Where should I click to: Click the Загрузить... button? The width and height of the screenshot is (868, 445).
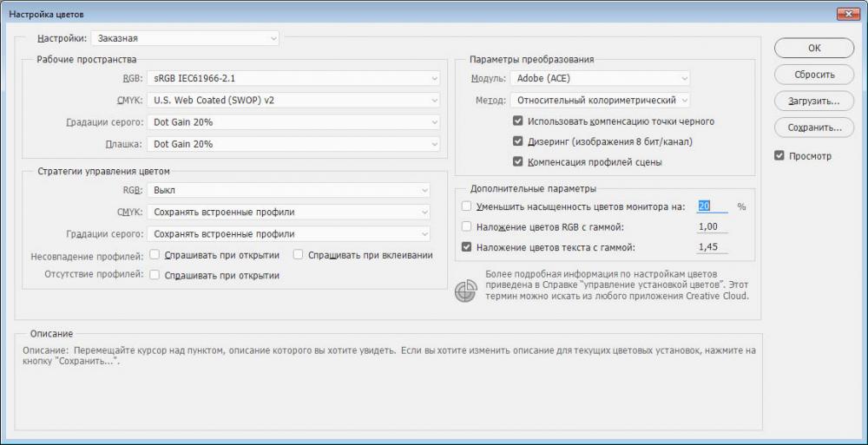point(814,101)
